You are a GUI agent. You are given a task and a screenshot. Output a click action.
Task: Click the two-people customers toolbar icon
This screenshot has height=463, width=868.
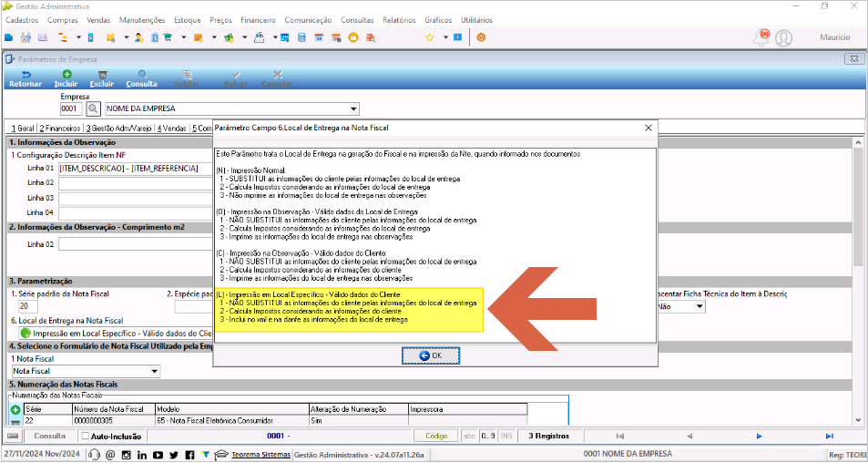tap(26, 37)
